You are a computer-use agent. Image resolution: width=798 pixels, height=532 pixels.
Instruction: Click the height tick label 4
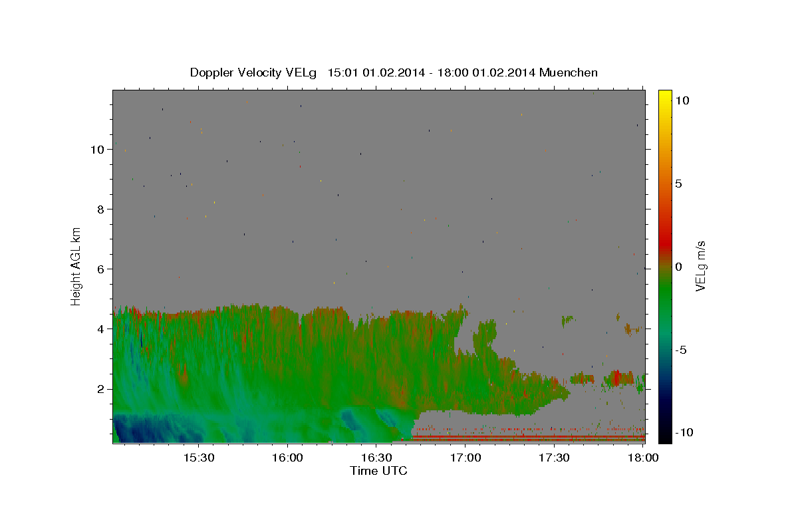click(101, 329)
